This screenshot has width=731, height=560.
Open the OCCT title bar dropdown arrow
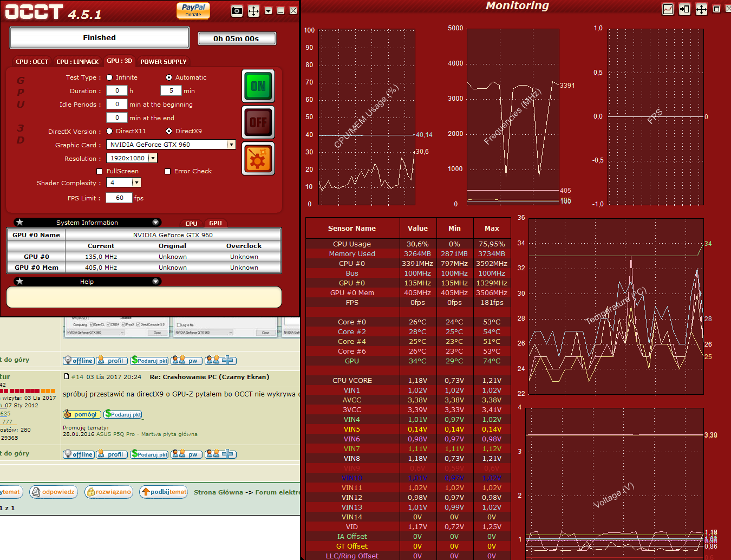click(268, 11)
